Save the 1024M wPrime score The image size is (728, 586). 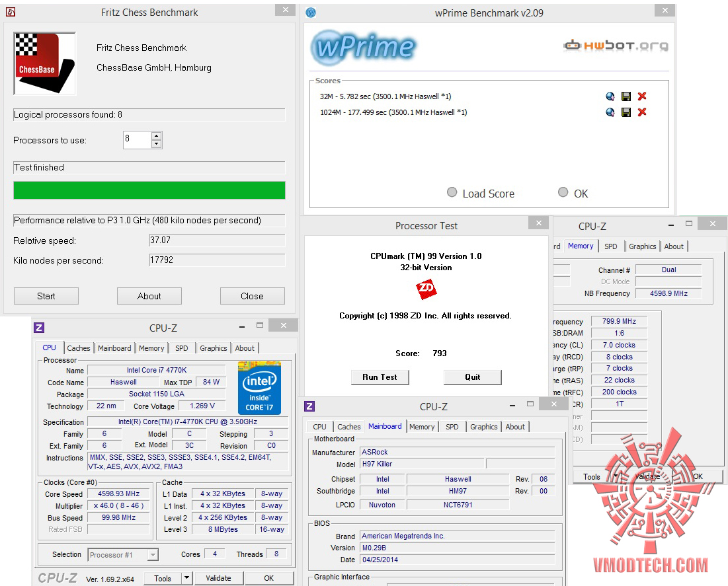tap(626, 112)
